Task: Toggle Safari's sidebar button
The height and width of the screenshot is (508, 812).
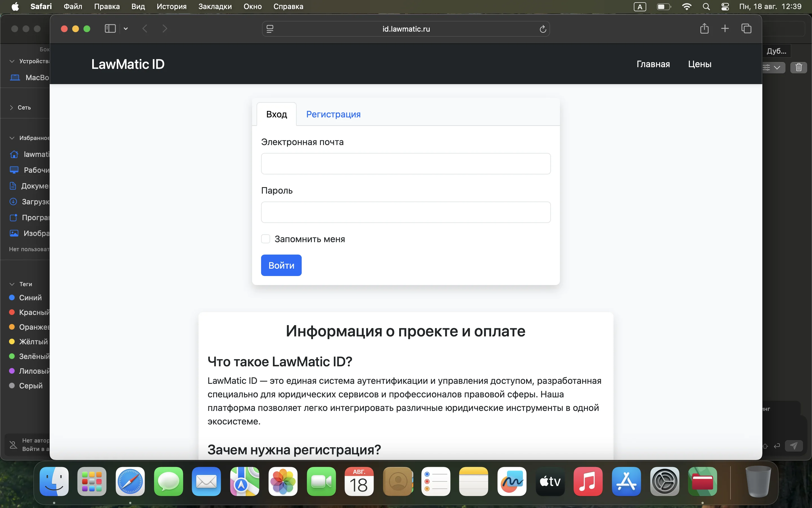Action: click(110, 29)
